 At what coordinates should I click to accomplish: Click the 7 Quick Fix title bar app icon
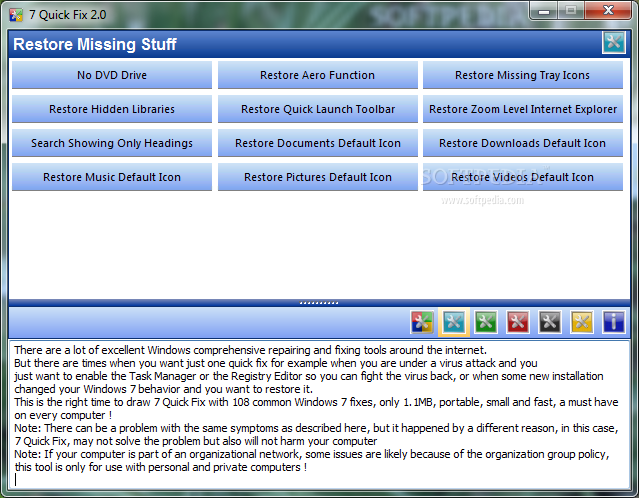pos(16,15)
